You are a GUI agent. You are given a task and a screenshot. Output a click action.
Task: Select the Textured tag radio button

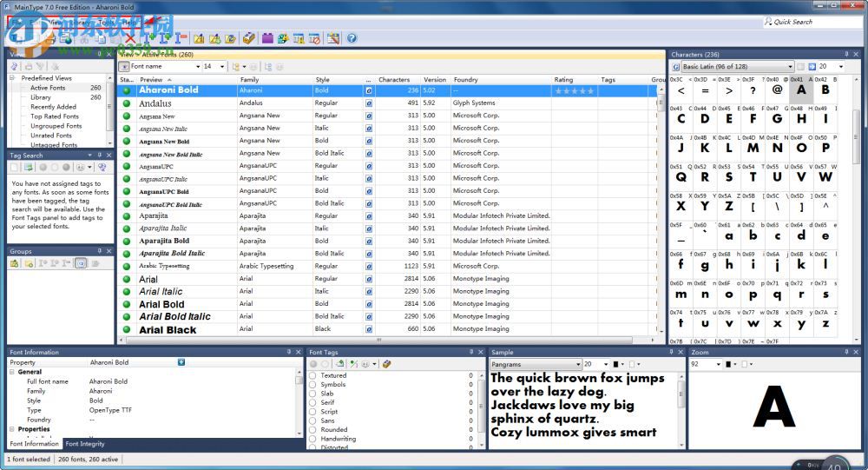313,375
